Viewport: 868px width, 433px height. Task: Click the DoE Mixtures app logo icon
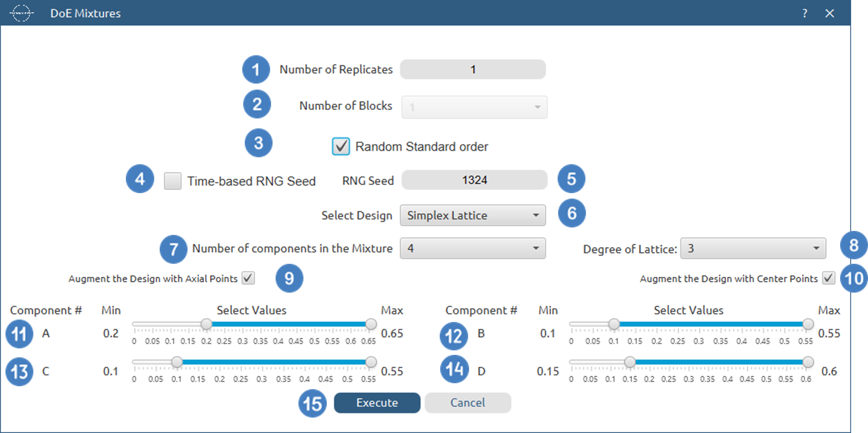21,13
